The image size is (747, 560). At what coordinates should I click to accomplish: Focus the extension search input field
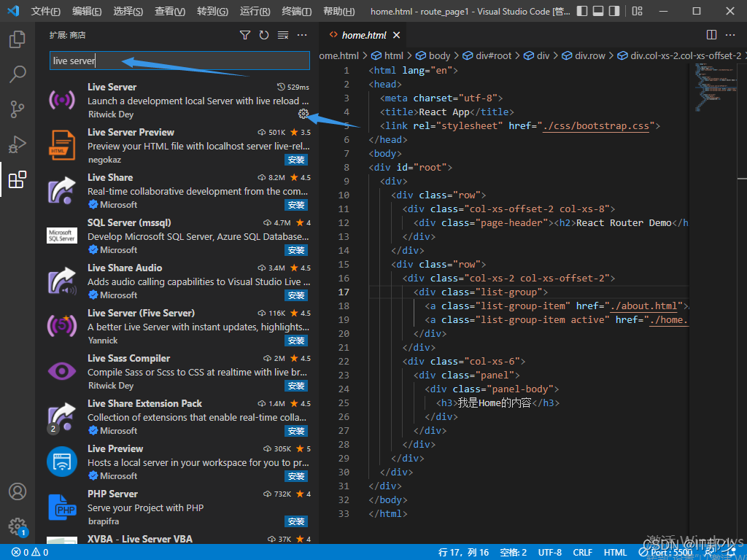[x=179, y=61]
